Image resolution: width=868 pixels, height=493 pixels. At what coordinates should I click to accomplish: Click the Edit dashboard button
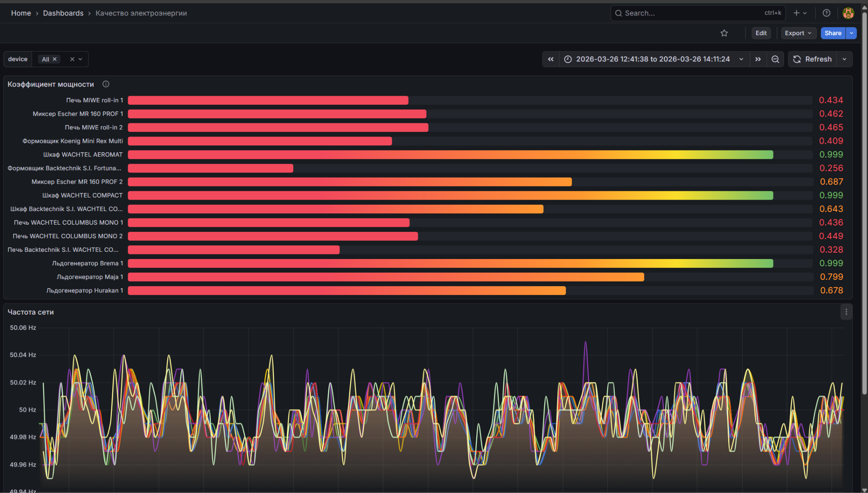[x=761, y=33]
